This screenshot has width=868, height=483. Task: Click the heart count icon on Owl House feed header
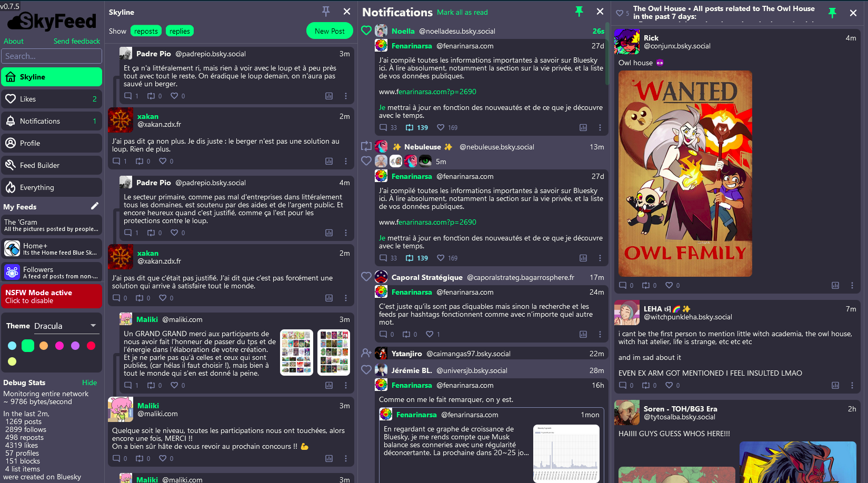coord(620,13)
